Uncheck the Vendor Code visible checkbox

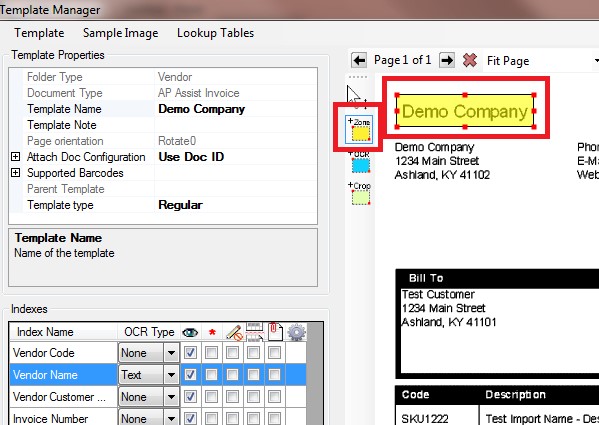pos(190,352)
